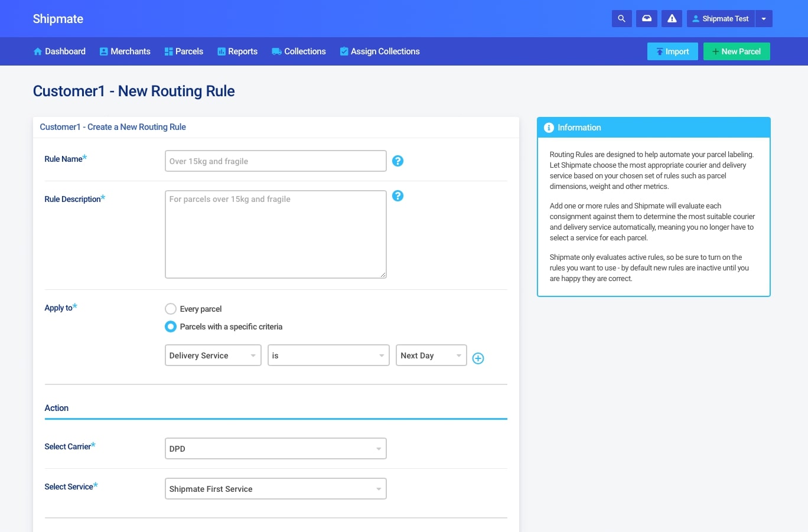Viewport: 808px width, 532px height.
Task: Click the Action section heading
Action: 57,408
